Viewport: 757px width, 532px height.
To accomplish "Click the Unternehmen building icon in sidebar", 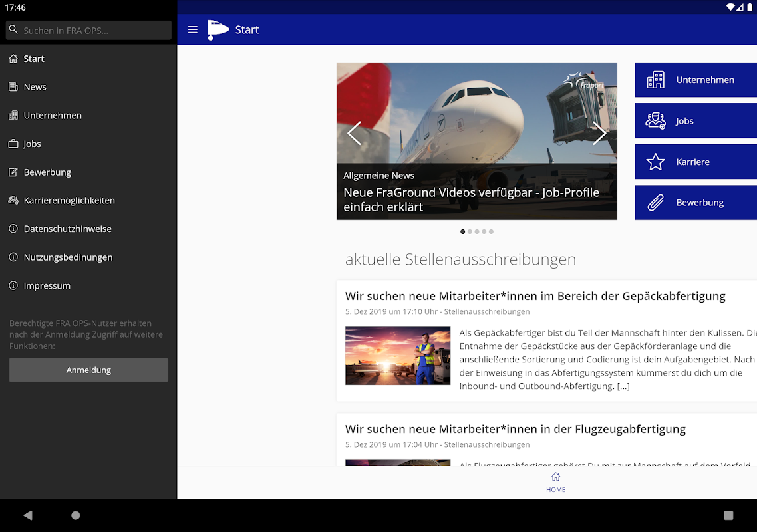I will click(x=13, y=116).
